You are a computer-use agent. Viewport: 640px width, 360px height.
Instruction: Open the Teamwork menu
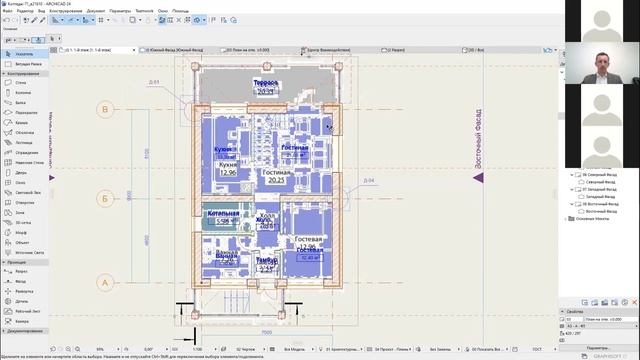click(x=144, y=11)
